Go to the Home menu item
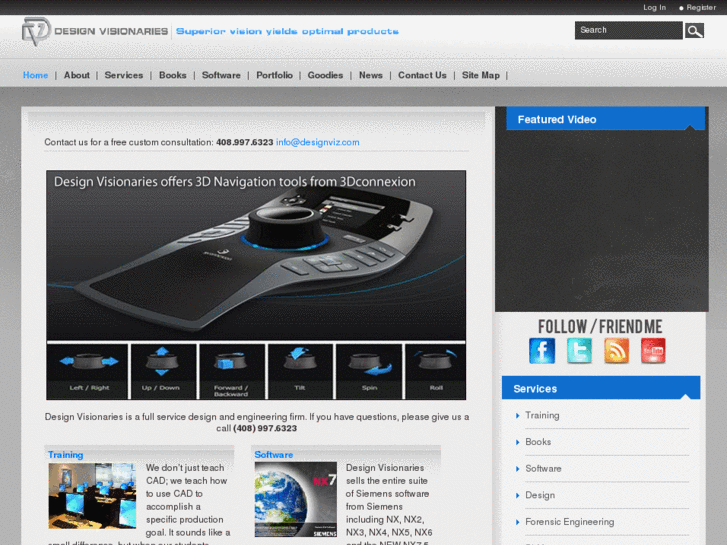Viewport: 727px width, 545px height. [35, 75]
